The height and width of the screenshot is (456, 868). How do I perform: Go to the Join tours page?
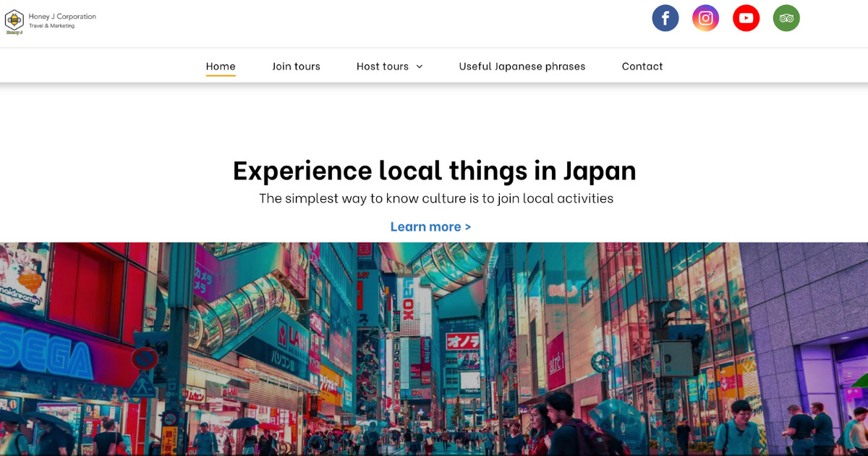coord(296,66)
